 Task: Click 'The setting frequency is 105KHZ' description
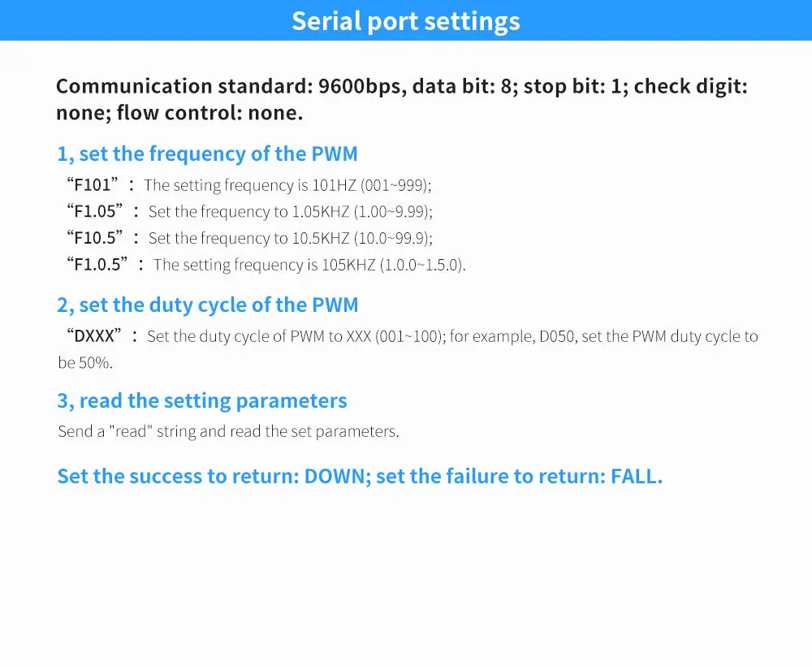[x=309, y=265]
